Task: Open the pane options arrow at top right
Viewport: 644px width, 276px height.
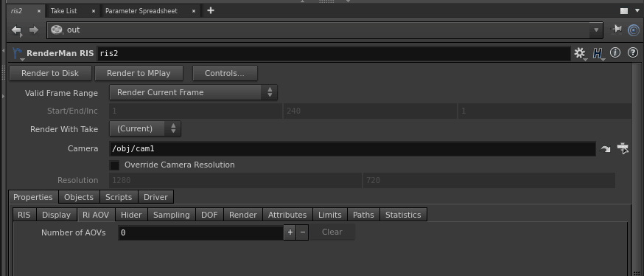Action: tap(637, 10)
